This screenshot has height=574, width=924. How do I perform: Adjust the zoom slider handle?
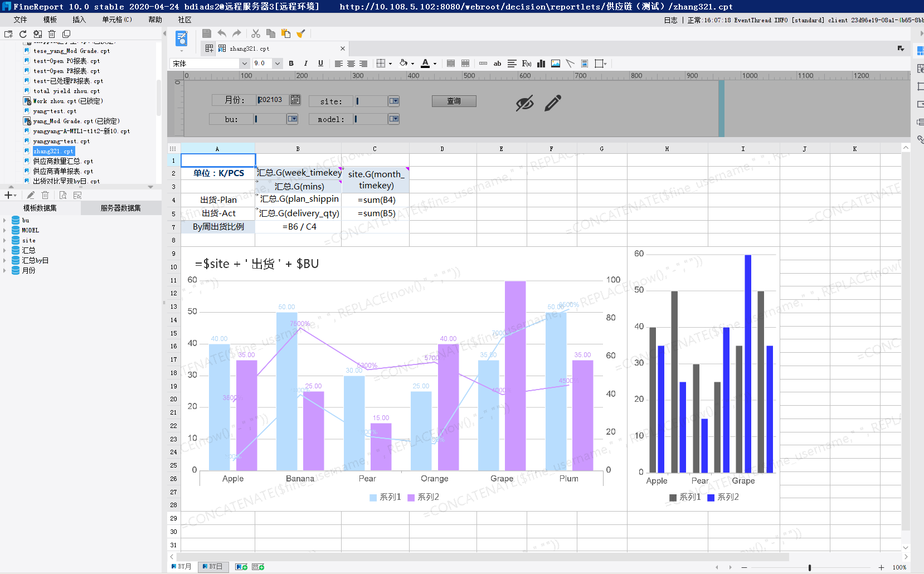810,567
